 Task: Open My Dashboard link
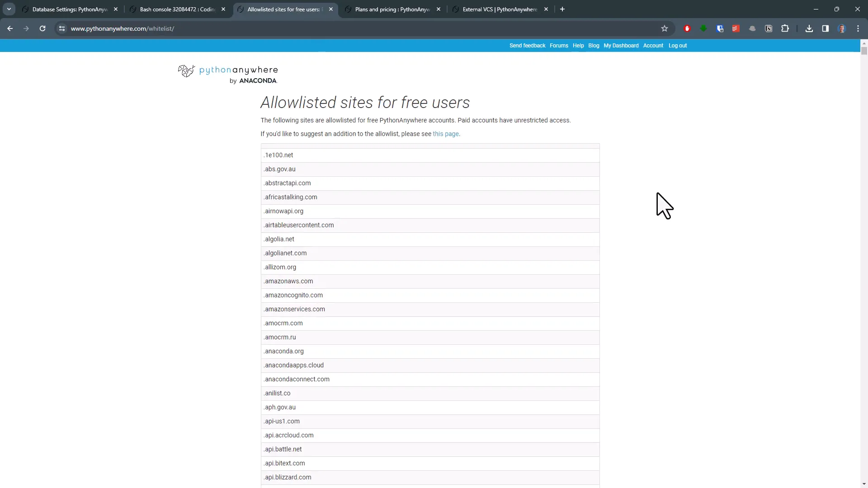(621, 45)
